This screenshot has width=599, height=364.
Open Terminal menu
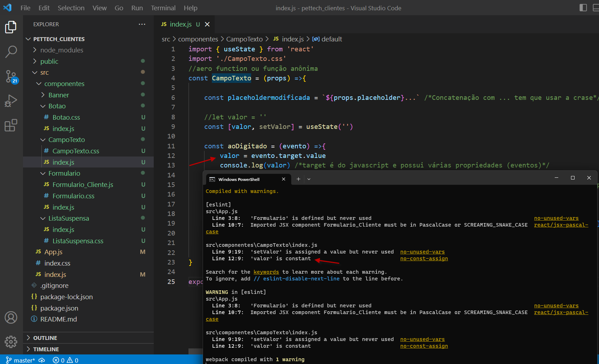[163, 8]
